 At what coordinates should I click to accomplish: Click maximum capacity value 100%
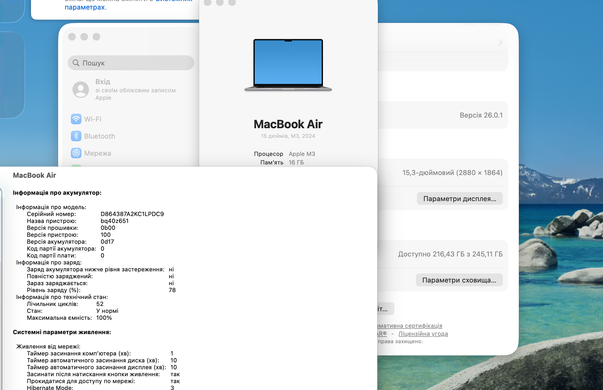point(104,318)
